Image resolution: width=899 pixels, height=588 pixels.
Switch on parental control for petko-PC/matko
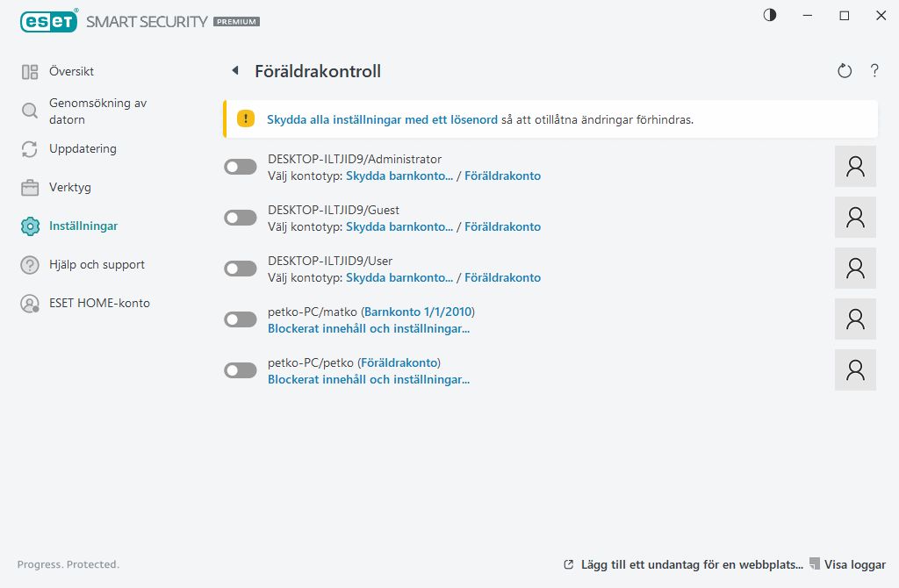tap(241, 319)
